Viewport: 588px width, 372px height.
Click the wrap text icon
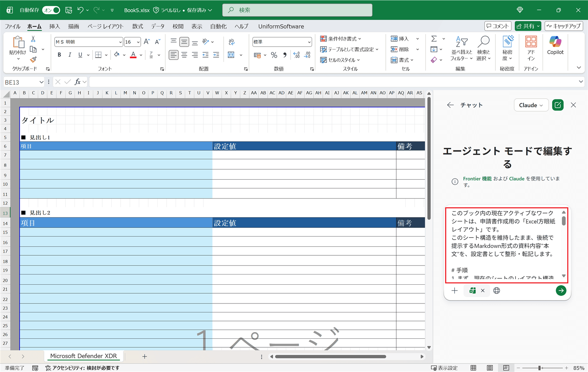(x=231, y=42)
